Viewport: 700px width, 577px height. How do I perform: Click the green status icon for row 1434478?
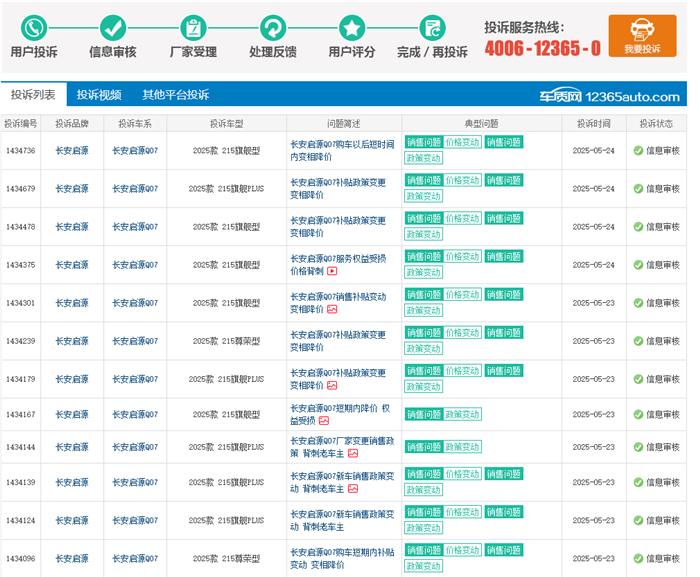(638, 227)
